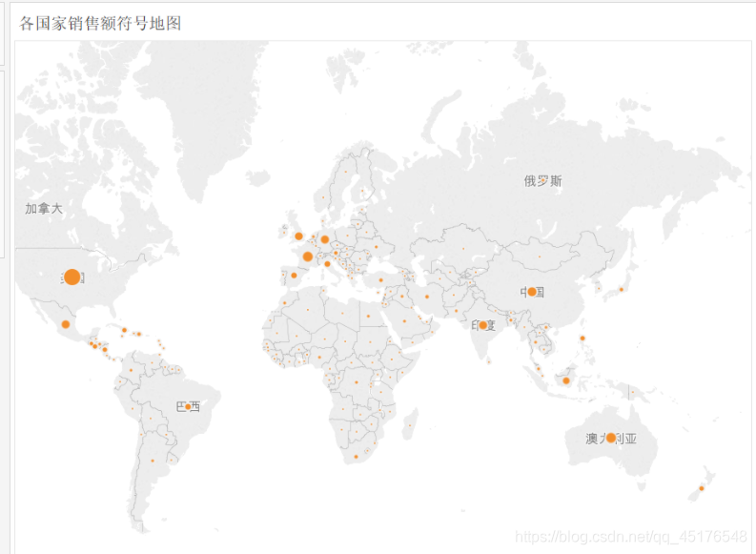Select the orange dot on 巴西
This screenshot has width=756, height=554.
[x=188, y=407]
